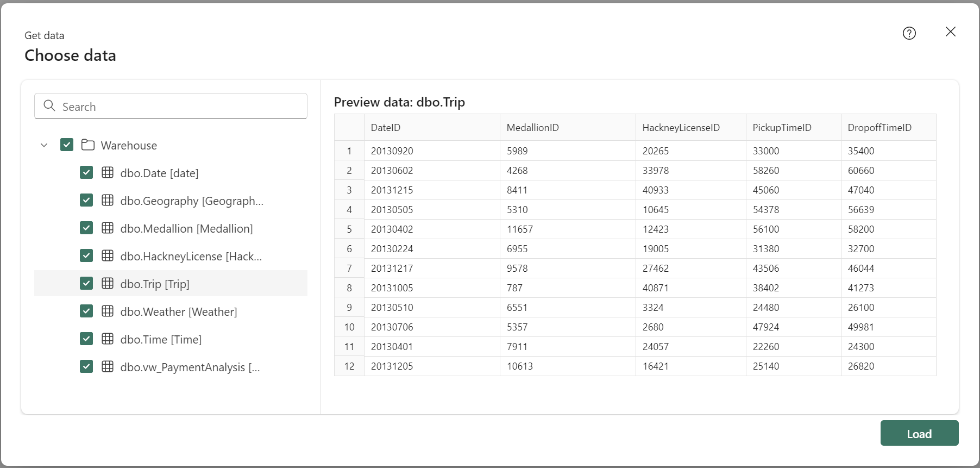Click the table icon beside dbo.Date

pos(108,173)
